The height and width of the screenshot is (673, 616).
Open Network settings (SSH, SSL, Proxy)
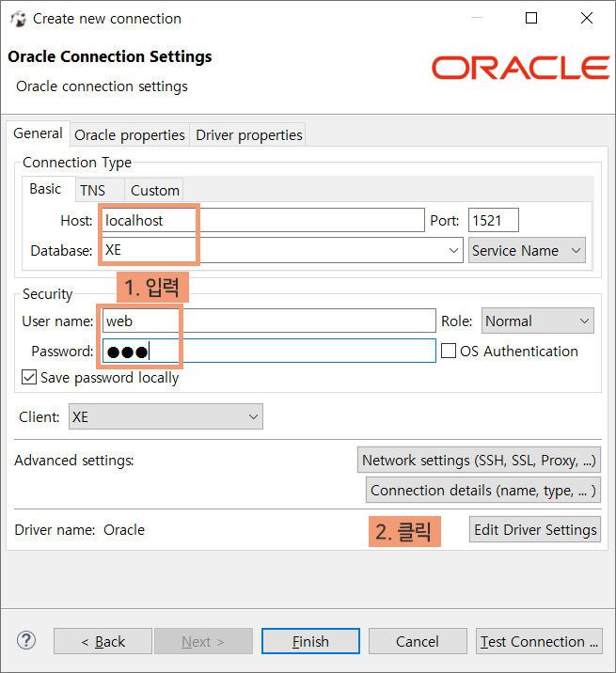(479, 461)
